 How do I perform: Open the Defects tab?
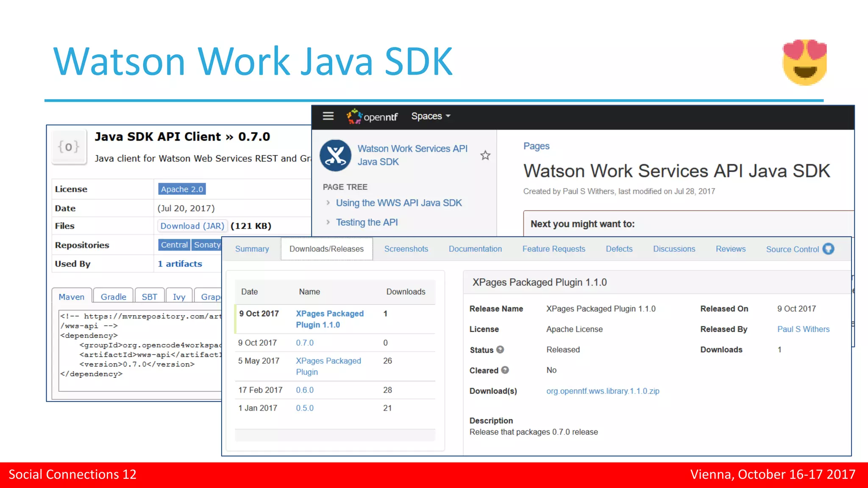[x=619, y=249]
